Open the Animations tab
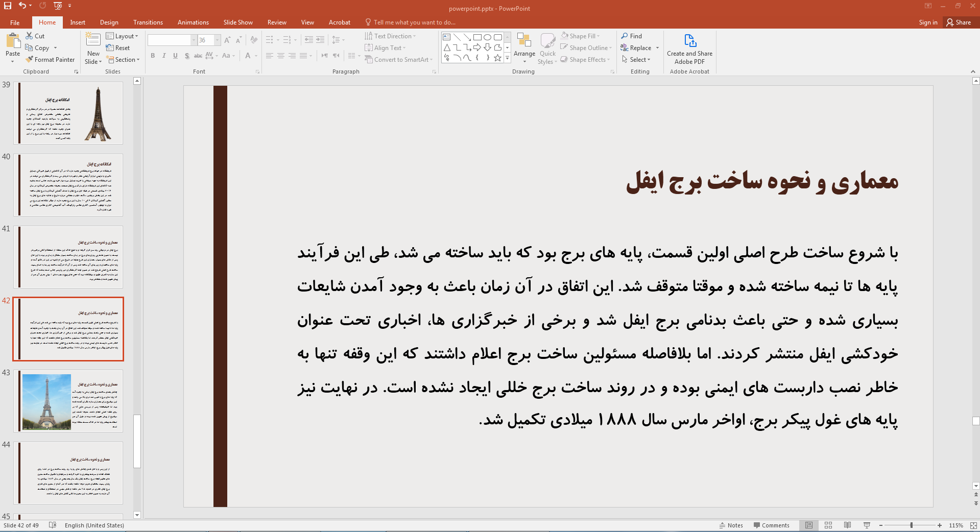Viewport: 980px width, 532px height. pos(193,22)
